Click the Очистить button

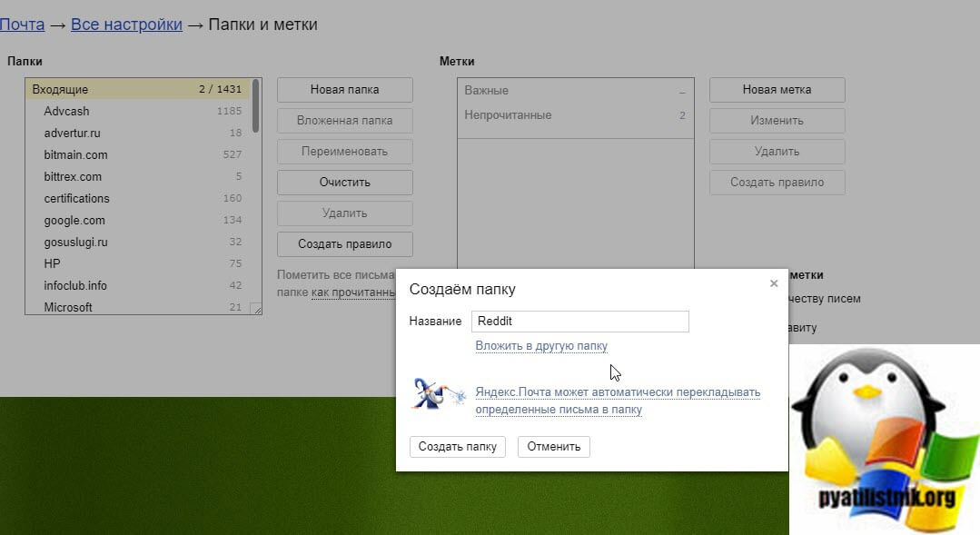pos(344,183)
